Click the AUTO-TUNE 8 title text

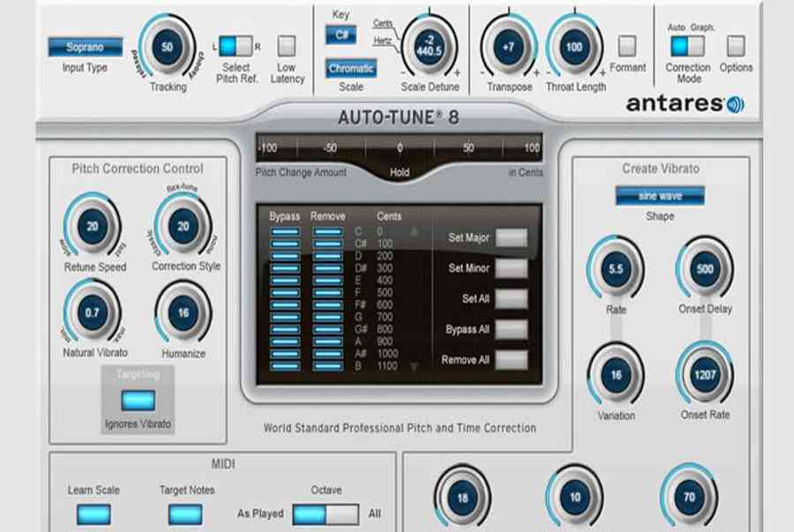coord(399,117)
